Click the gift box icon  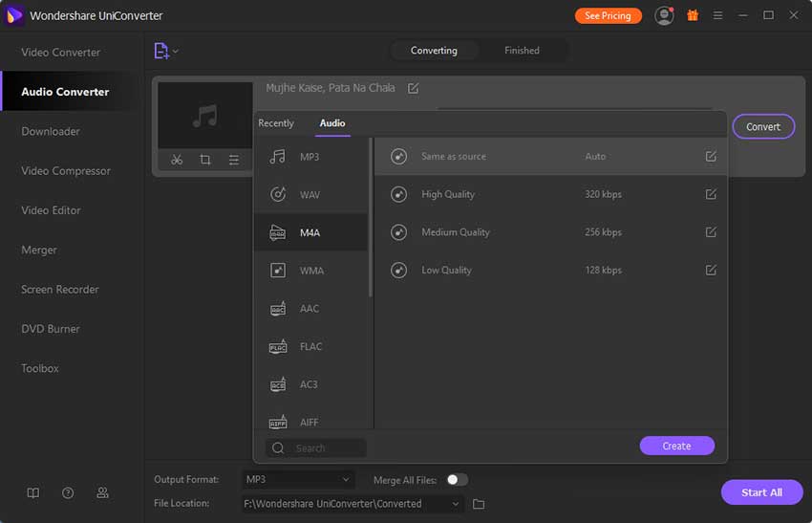[693, 15]
